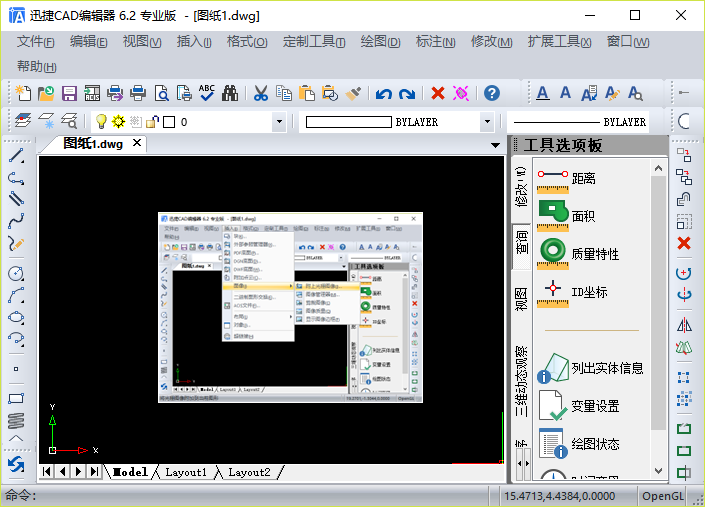Close the 图纸1.dwg document tab

[137, 143]
